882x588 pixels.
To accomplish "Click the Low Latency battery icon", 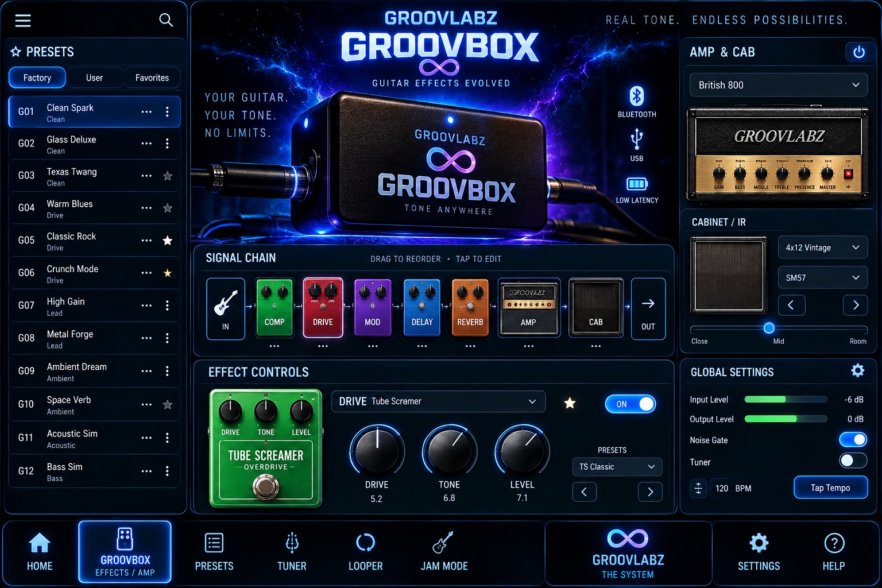I will [637, 184].
